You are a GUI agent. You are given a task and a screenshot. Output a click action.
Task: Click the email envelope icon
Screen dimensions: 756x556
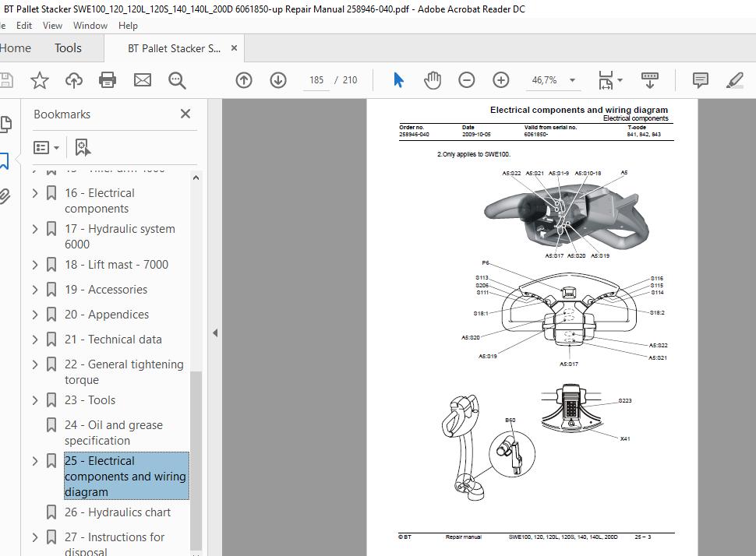pos(142,80)
